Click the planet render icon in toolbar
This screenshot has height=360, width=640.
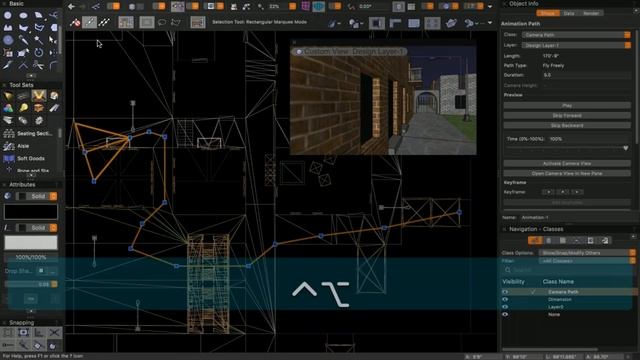click(451, 23)
